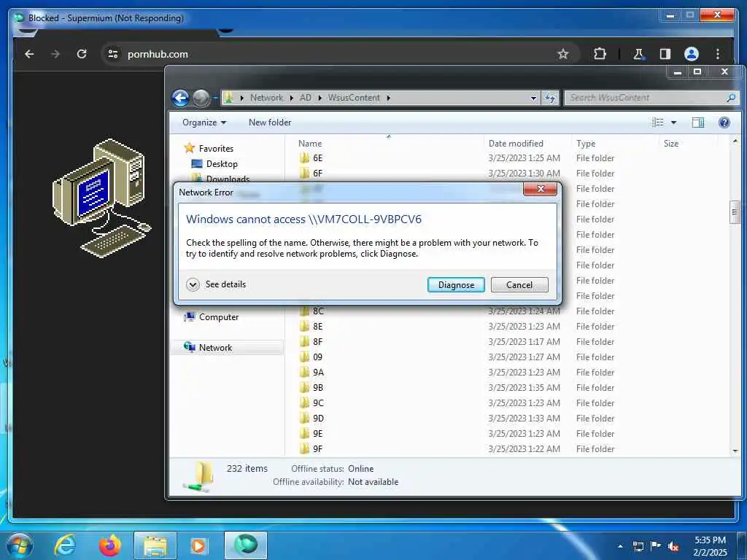Screen dimensions: 747x560
Task: Open the Extensions puzzle icon
Action: click(x=600, y=54)
